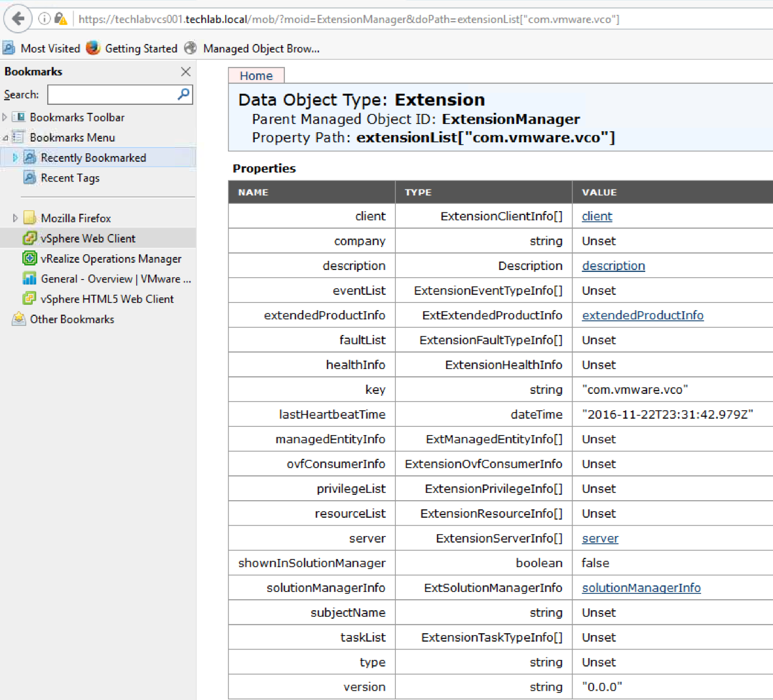Open the vSphere Web Client bookmark
This screenshot has width=773, height=700.
(x=88, y=239)
